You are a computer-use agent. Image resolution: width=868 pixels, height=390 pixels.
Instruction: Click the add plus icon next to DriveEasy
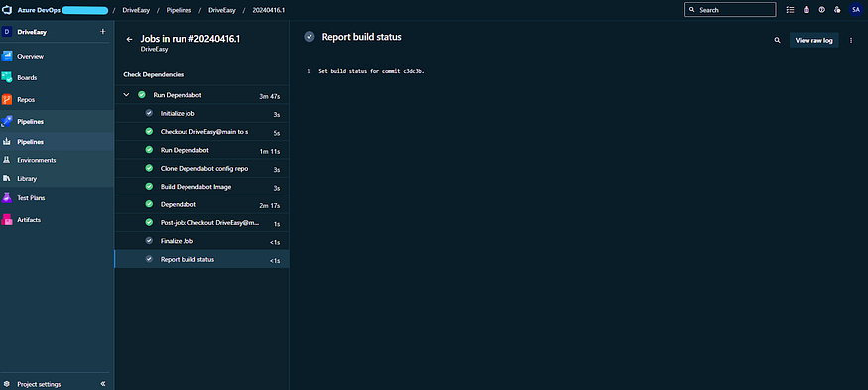102,32
